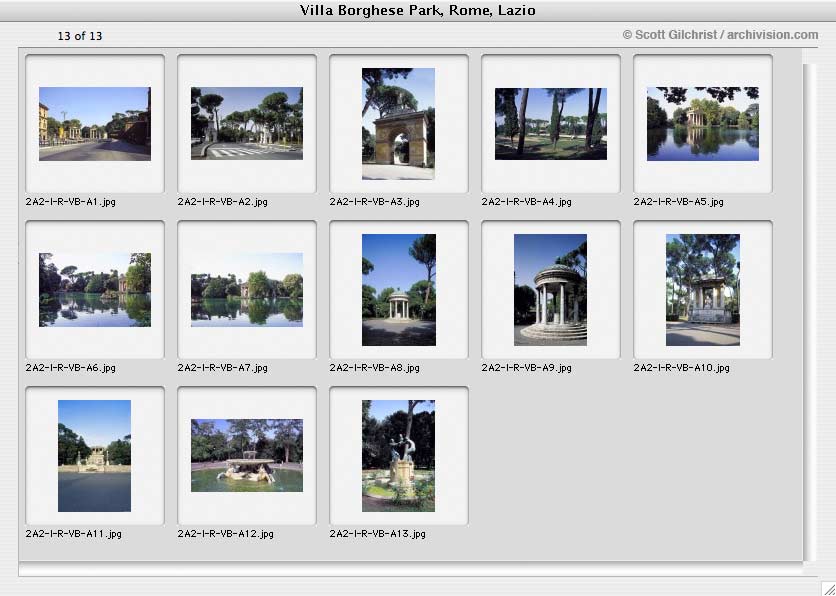Image resolution: width=836 pixels, height=596 pixels.
Task: Click the window title Villa Borghese Park, Rome, Lazio
Action: (417, 11)
